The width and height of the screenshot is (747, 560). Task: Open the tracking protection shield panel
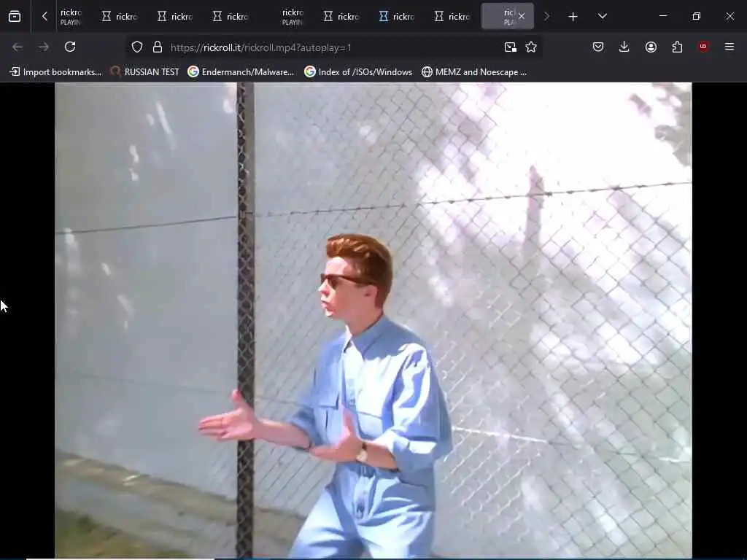pyautogui.click(x=137, y=47)
